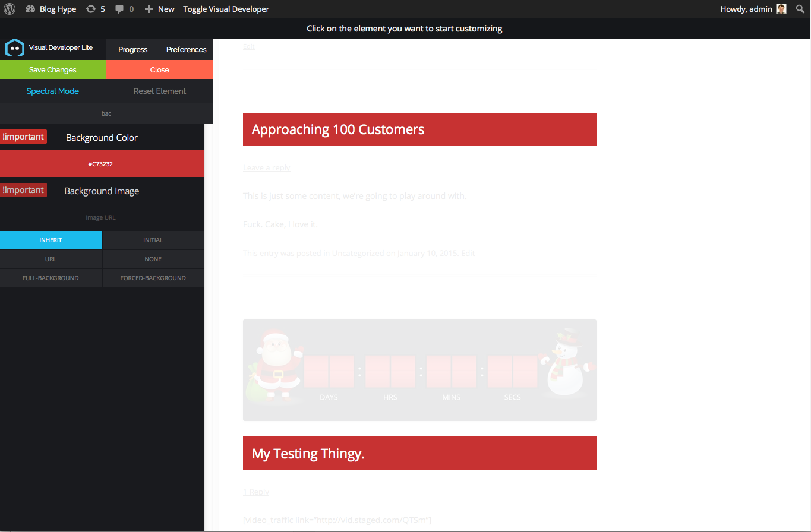Select the INHERIT background image option
Viewport: 811px width, 532px height.
pyautogui.click(x=51, y=240)
